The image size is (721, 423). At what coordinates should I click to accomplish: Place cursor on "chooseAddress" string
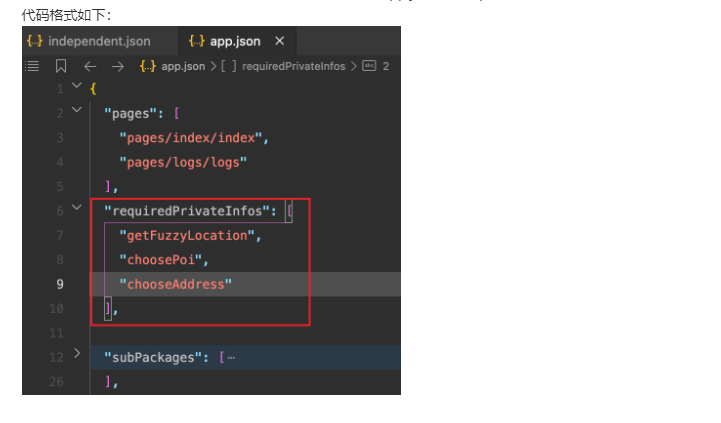(175, 284)
